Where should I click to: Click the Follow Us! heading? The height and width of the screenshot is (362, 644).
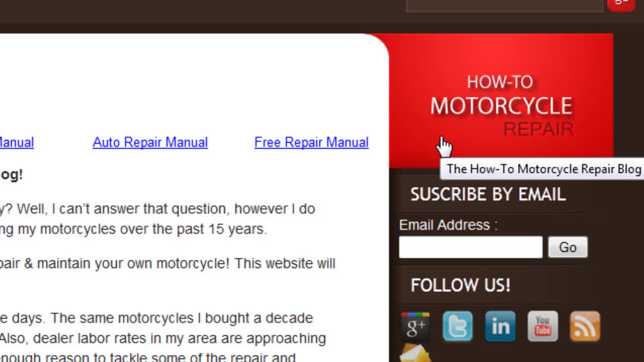[460, 285]
